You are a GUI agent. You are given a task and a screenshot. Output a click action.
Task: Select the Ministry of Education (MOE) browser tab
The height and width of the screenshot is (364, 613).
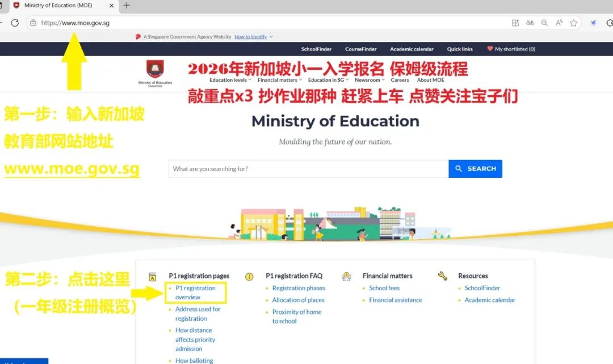62,6
